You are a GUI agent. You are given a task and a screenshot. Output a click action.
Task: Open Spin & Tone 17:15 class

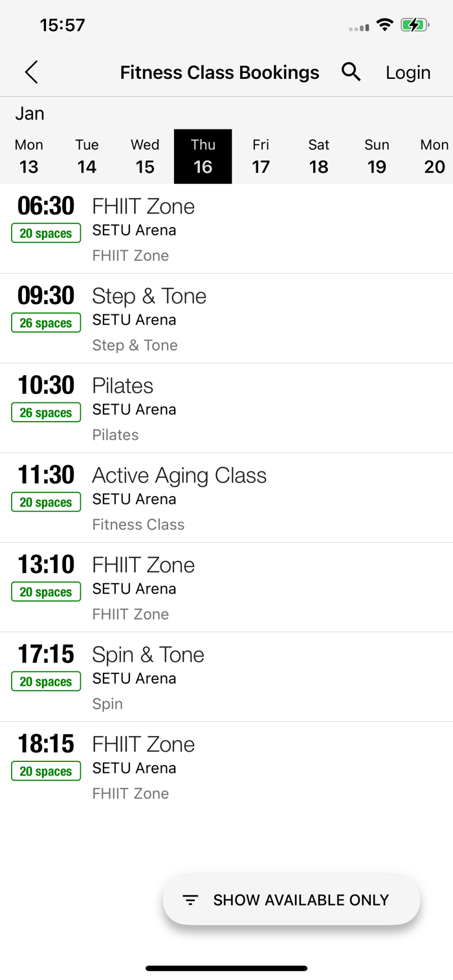point(226,677)
